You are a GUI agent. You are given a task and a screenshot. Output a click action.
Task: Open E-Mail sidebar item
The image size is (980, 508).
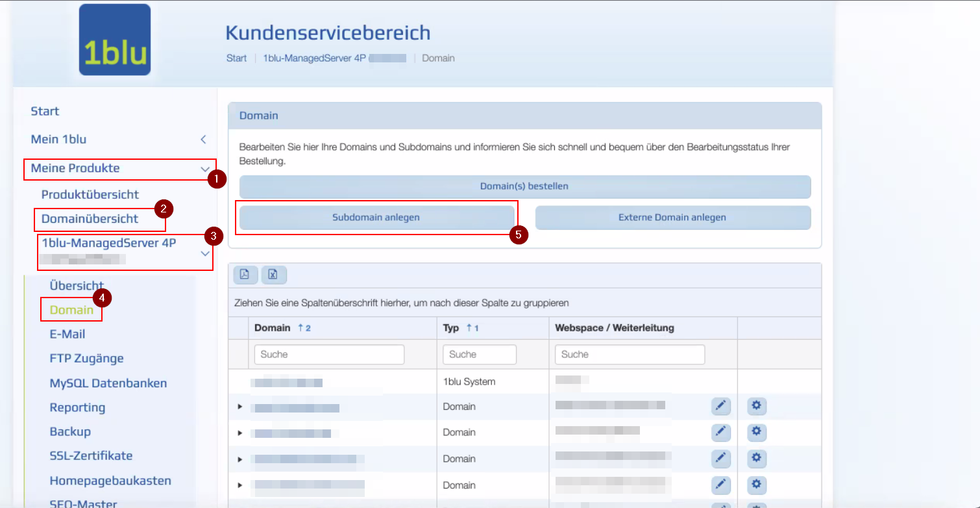67,334
